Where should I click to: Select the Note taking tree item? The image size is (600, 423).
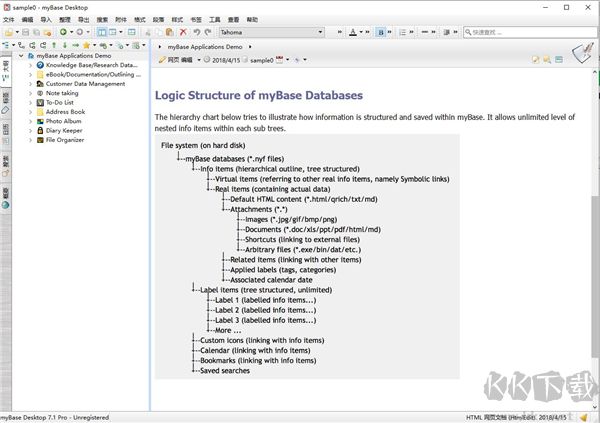(x=62, y=93)
